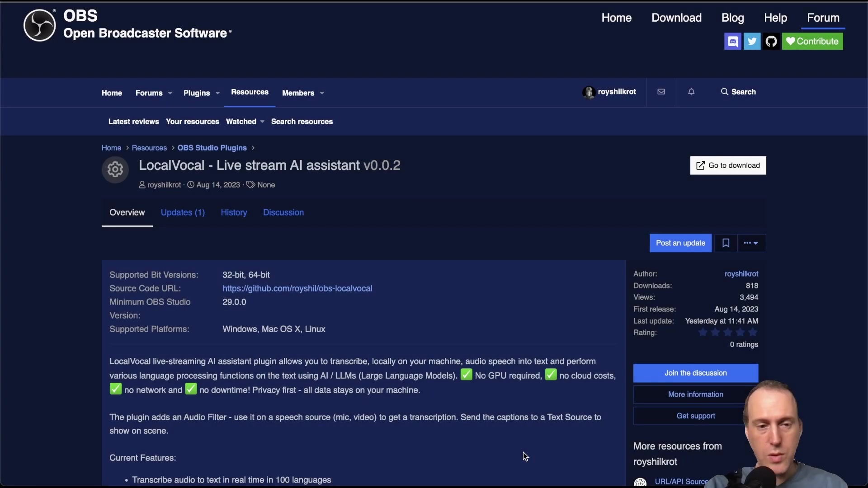This screenshot has width=868, height=488.
Task: Expand the Members dropdown menu
Action: tap(302, 93)
